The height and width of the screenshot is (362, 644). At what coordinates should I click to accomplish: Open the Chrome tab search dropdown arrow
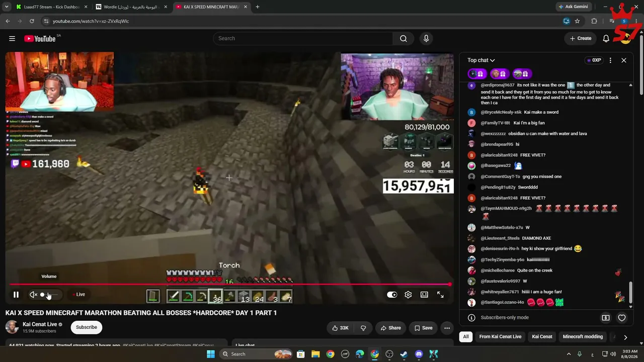click(7, 7)
